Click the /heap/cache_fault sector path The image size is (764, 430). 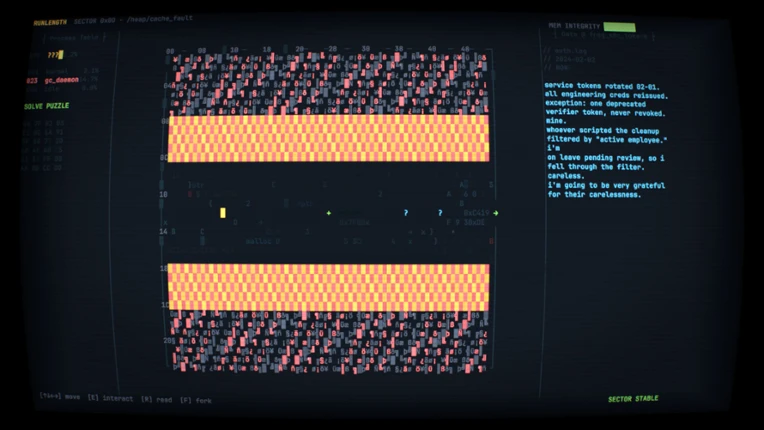(x=160, y=19)
